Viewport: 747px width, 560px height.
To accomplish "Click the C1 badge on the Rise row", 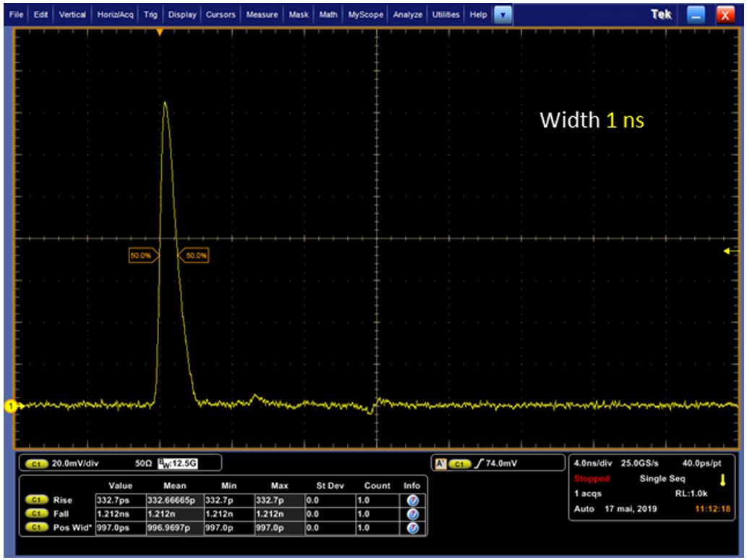I will click(x=37, y=500).
